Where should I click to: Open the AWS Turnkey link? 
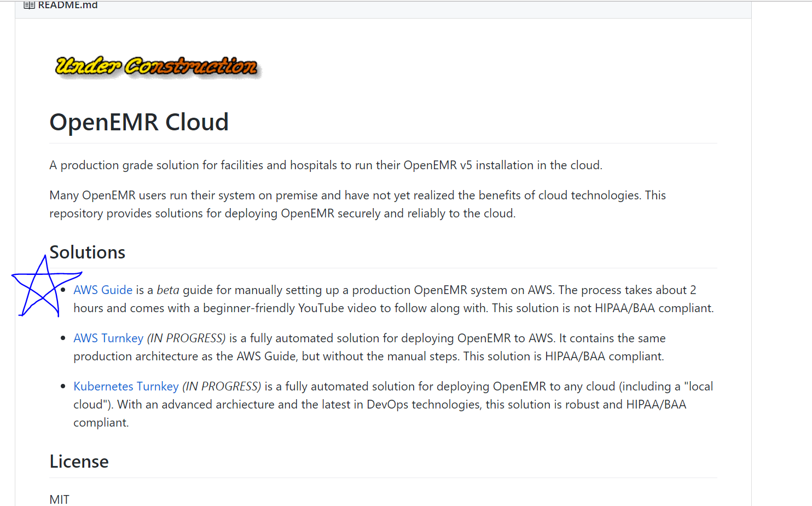tap(108, 338)
